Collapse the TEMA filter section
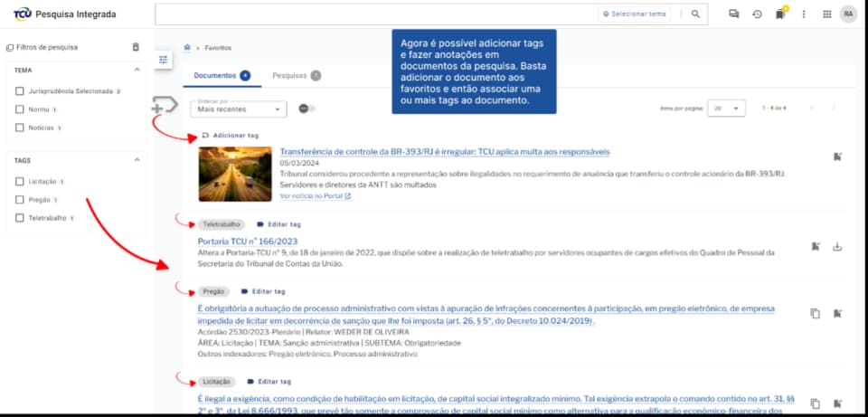868x417 pixels. (x=137, y=70)
